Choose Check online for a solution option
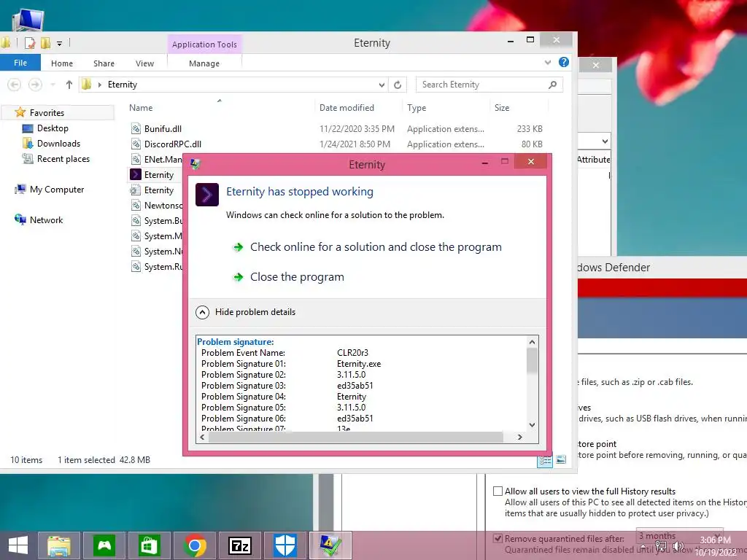This screenshot has height=560, width=747. (376, 247)
